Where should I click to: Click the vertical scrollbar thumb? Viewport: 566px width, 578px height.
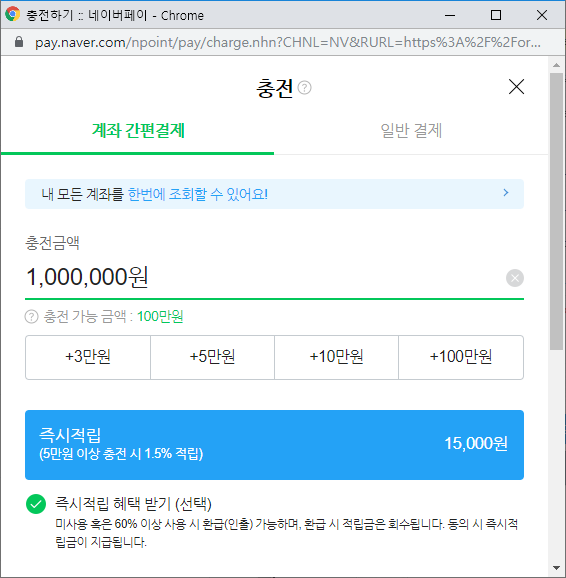click(x=556, y=211)
